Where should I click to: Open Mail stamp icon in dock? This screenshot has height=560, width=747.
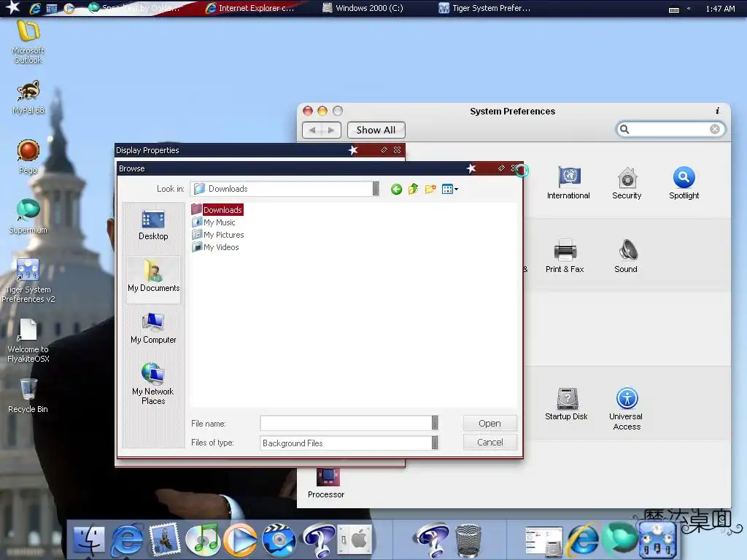tap(164, 540)
